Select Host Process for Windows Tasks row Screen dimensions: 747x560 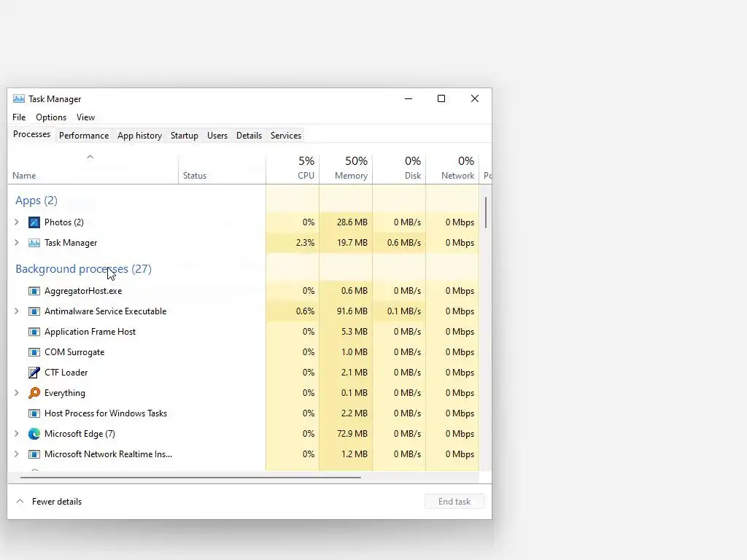tap(243, 413)
